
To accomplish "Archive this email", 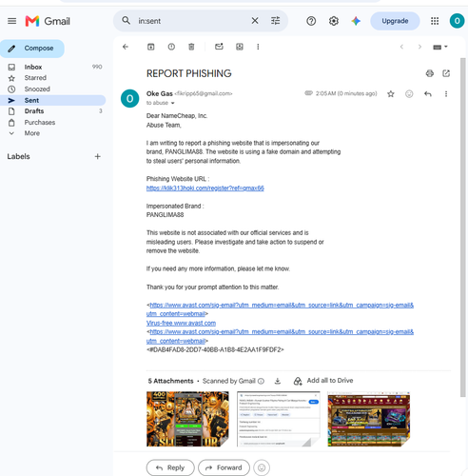I will click(151, 47).
